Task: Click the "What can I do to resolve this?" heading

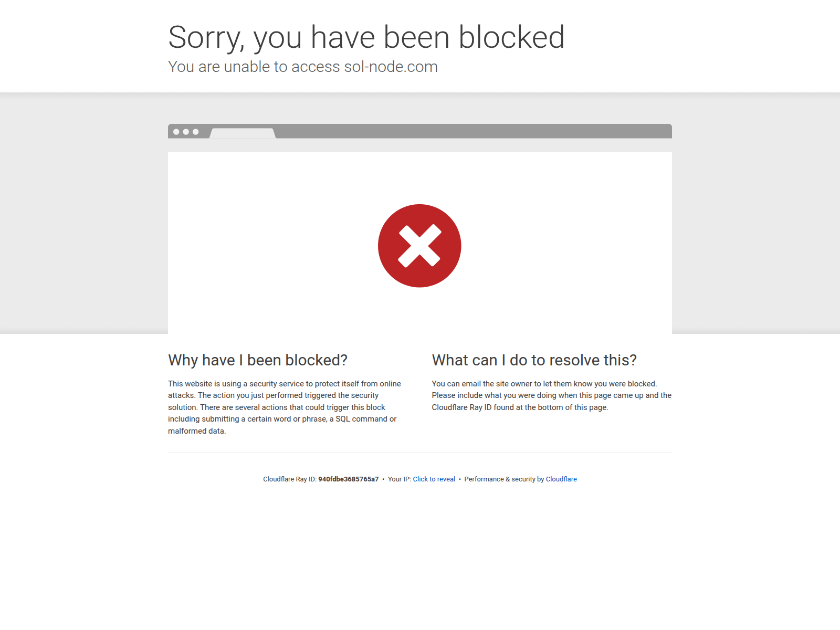Action: click(534, 360)
